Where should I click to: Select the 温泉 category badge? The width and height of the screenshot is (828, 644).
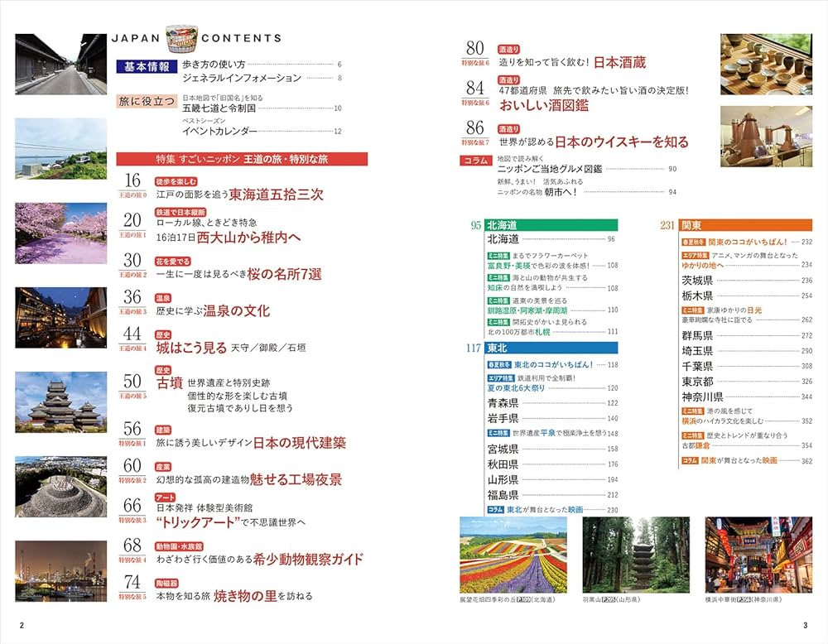[163, 297]
